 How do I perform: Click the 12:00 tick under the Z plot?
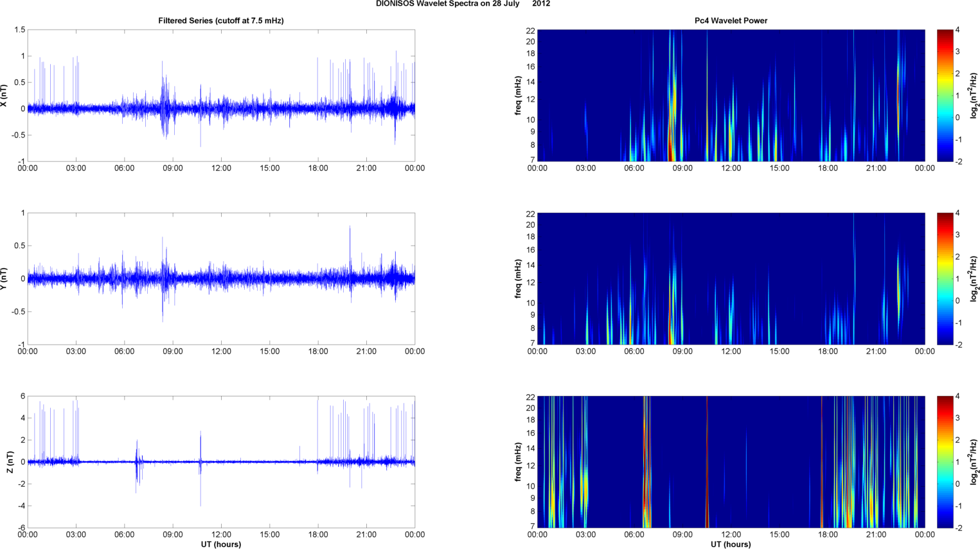(221, 534)
